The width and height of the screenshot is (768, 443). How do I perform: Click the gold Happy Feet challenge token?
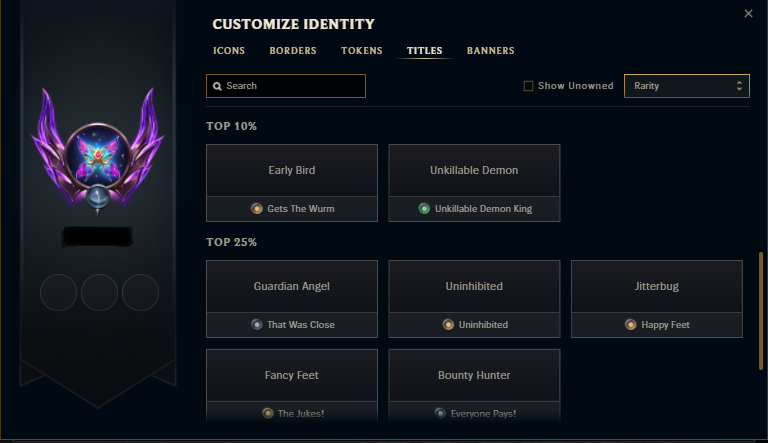tap(630, 324)
